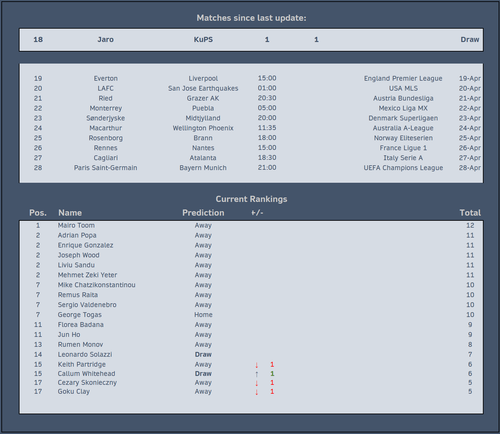Click the 'Norway Eliteserien' competition text

403,138
